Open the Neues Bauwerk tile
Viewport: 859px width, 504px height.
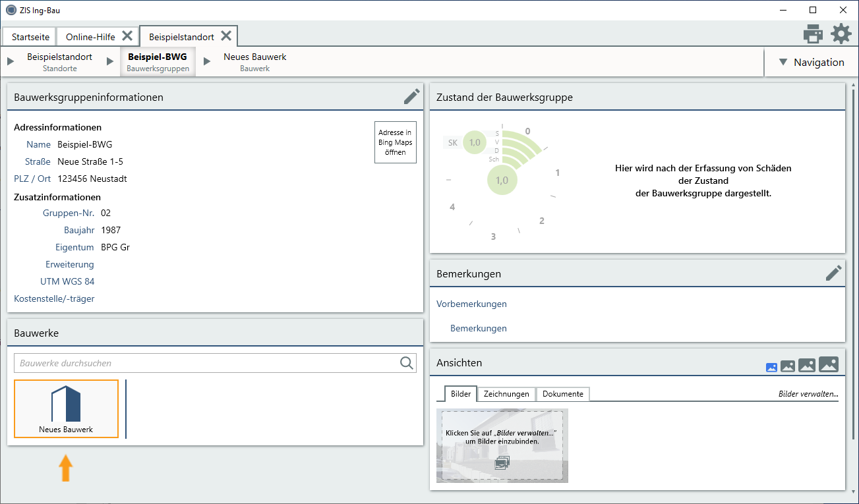66,408
